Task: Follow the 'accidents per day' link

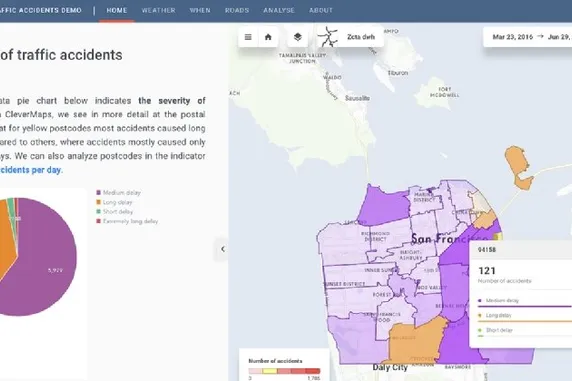Action: point(31,170)
